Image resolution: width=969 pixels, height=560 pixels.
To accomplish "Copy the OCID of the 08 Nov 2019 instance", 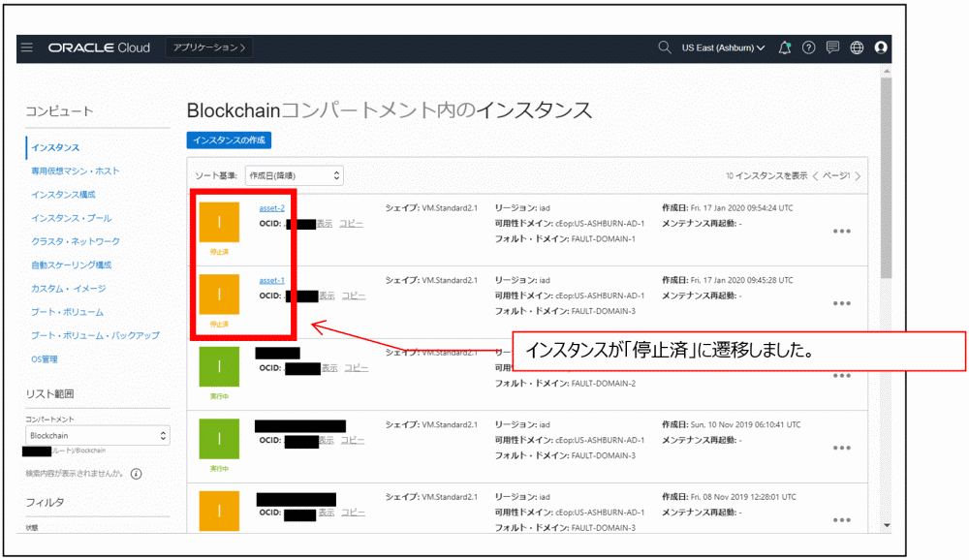I will 353,513.
